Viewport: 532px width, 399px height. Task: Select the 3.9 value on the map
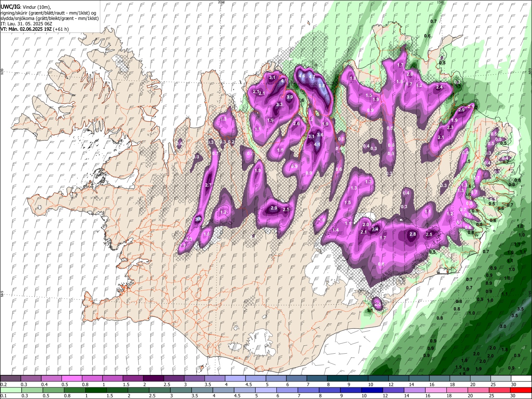pos(290,97)
